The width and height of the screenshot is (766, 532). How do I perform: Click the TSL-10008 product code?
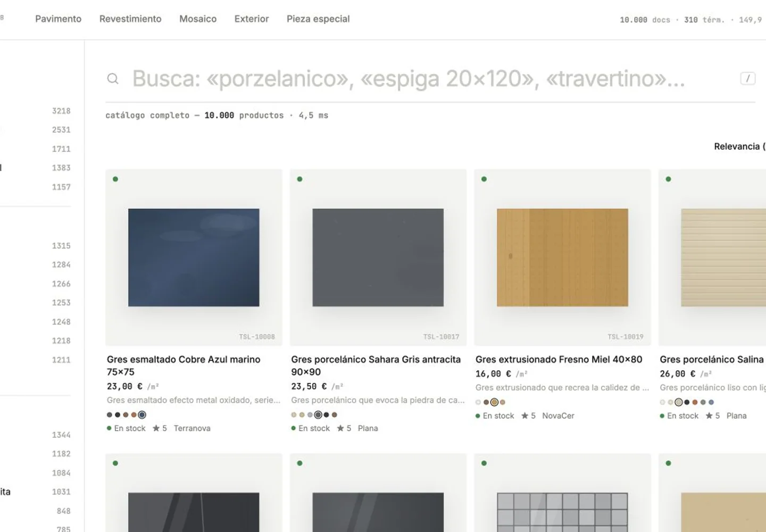click(x=257, y=337)
